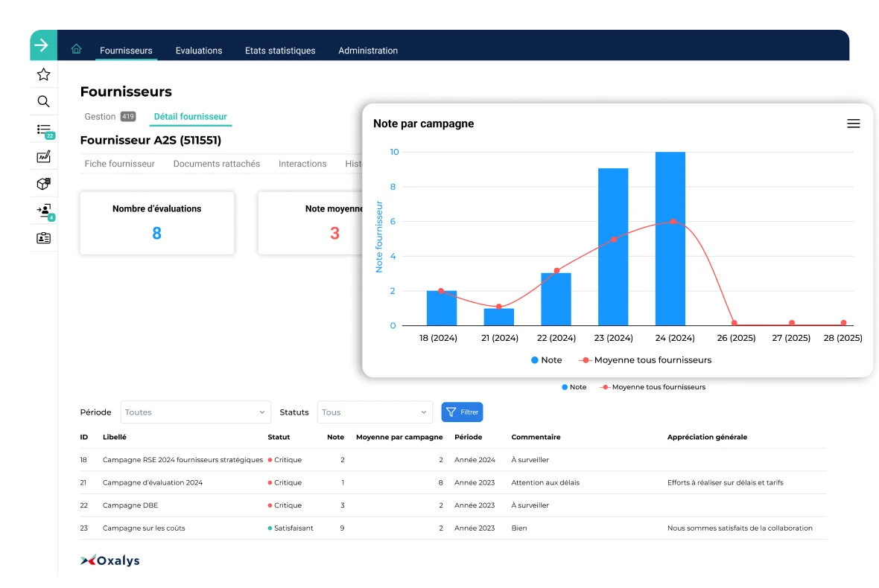Toggle the Note legend under the background chart
This screenshot has width=879, height=588.
click(x=574, y=387)
